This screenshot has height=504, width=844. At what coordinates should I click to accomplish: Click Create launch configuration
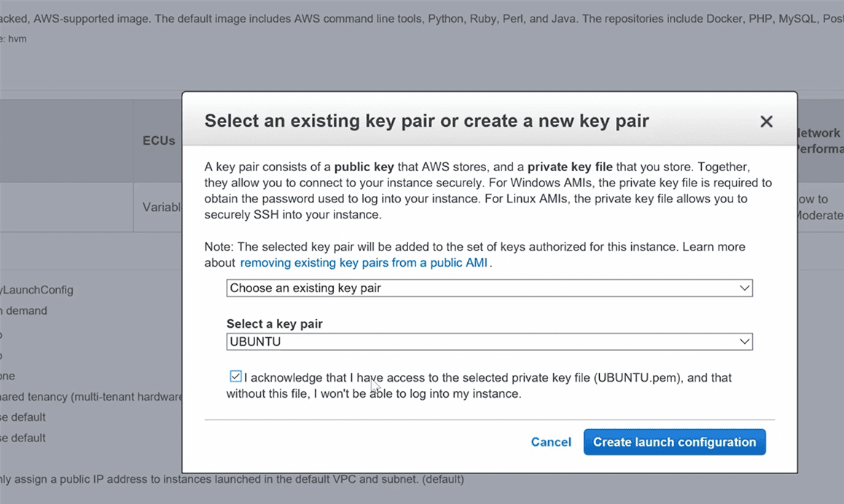pos(674,442)
